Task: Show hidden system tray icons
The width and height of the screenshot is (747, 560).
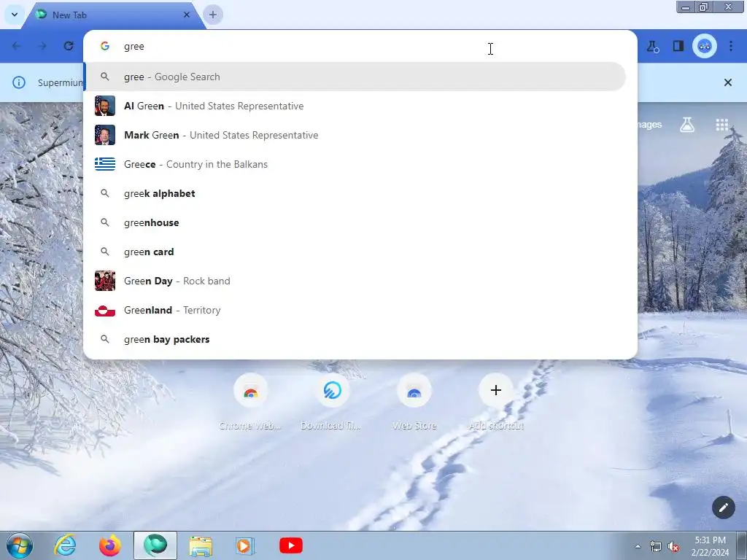Action: [x=638, y=546]
